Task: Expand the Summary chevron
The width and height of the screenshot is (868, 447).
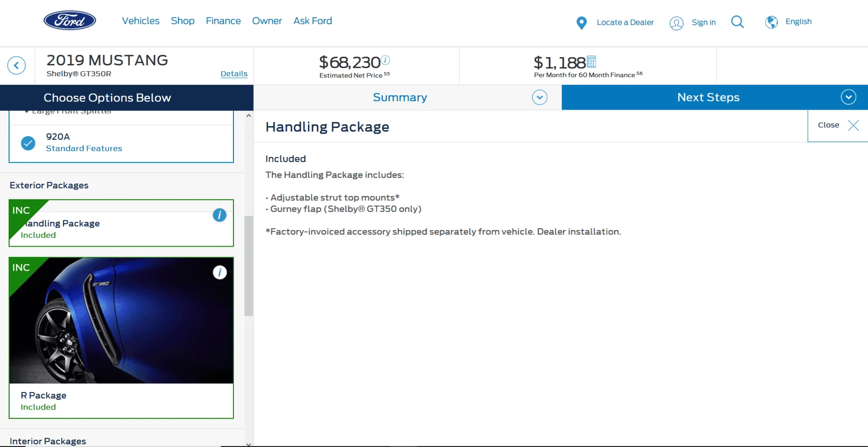Action: 540,97
